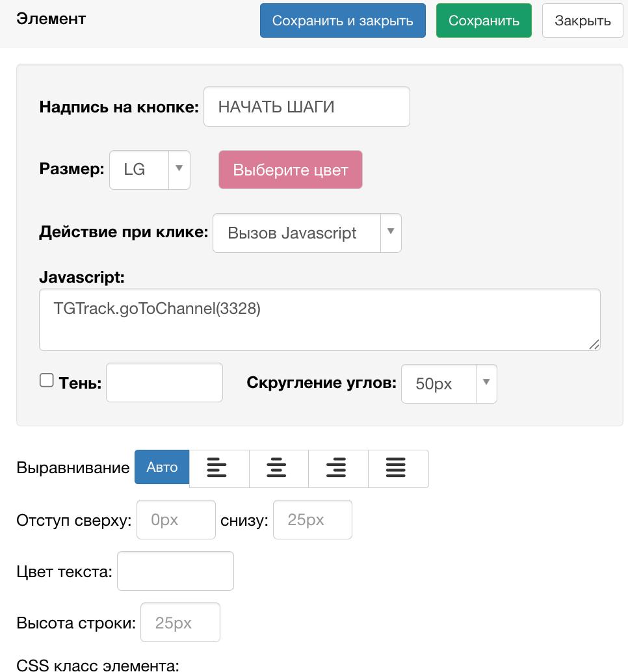Click the green Сохранить button
Viewport: 628px width, 672px height.
tap(484, 20)
